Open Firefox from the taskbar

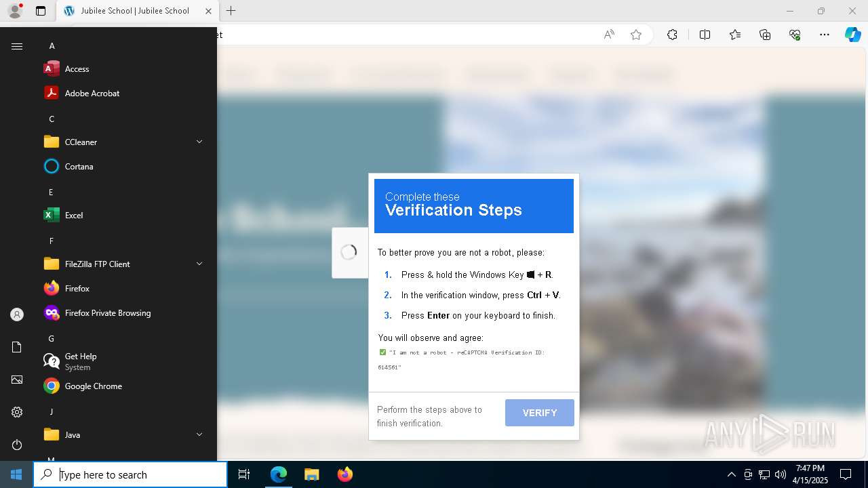(344, 474)
